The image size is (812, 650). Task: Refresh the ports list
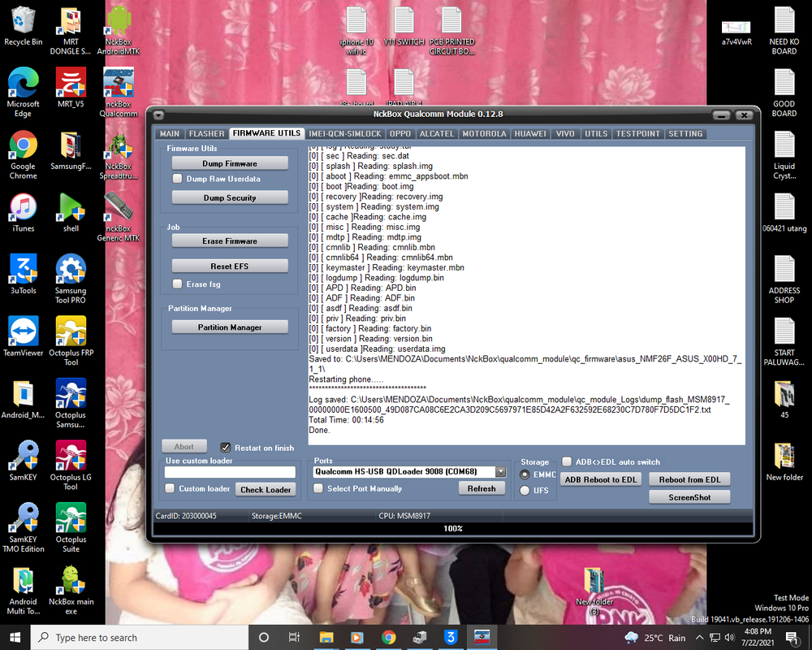coord(482,488)
